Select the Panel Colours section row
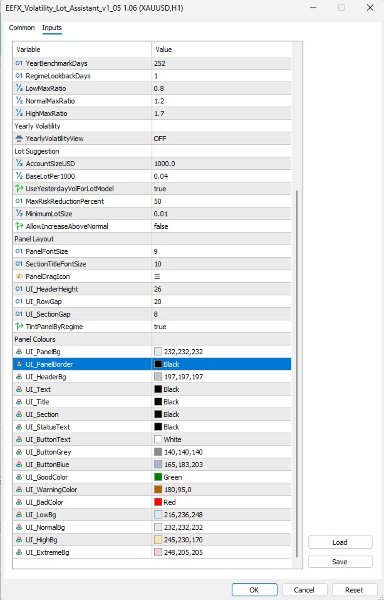The width and height of the screenshot is (384, 600). point(152,339)
